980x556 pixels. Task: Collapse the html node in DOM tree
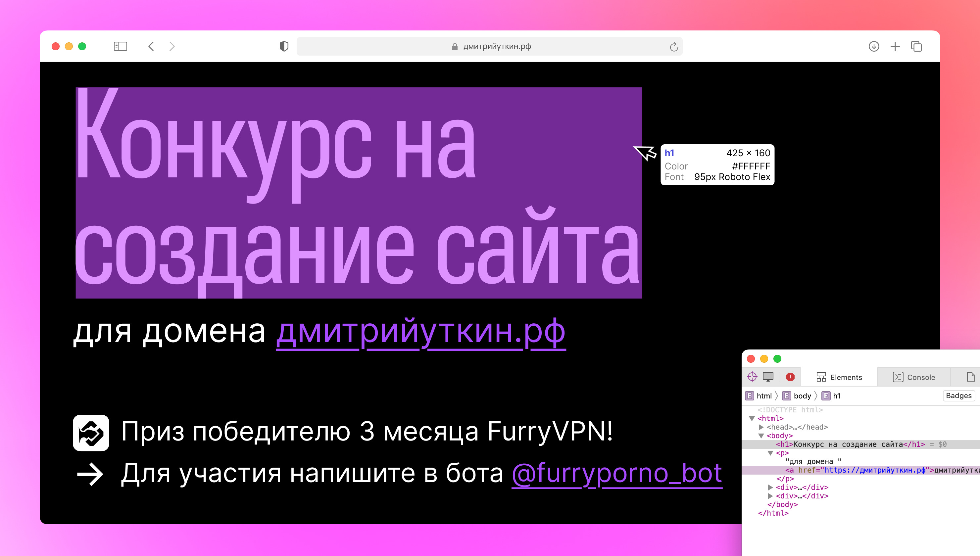752,419
